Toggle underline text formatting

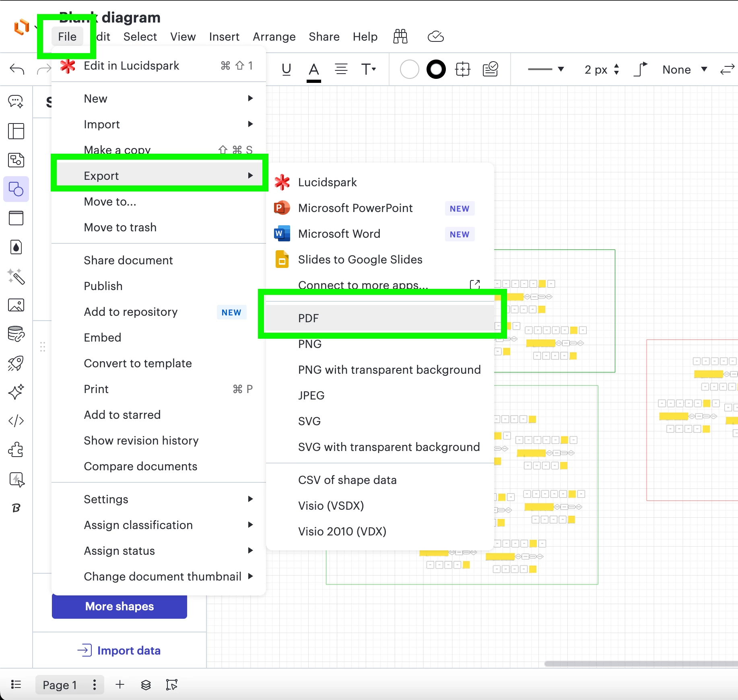(x=286, y=70)
